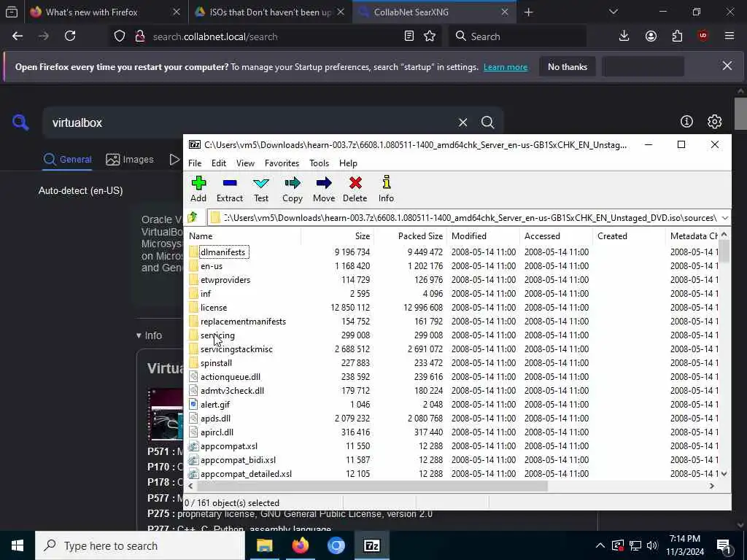Sort the file list by Name column
This screenshot has width=747, height=560.
click(243, 236)
